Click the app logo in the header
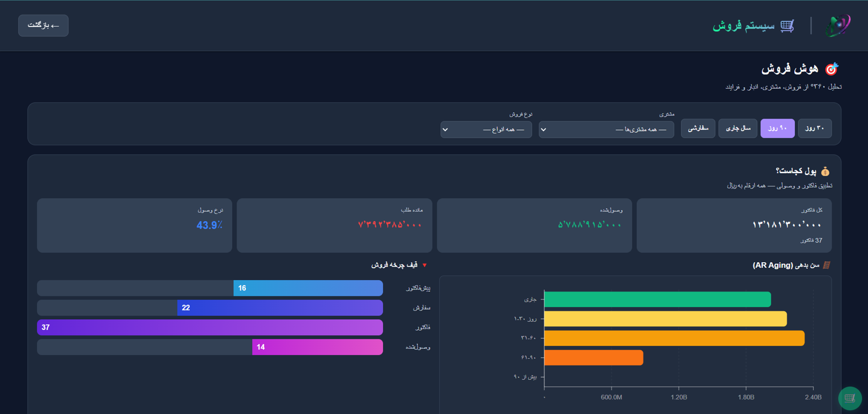Viewport: 868px width, 414px height. pos(838,25)
